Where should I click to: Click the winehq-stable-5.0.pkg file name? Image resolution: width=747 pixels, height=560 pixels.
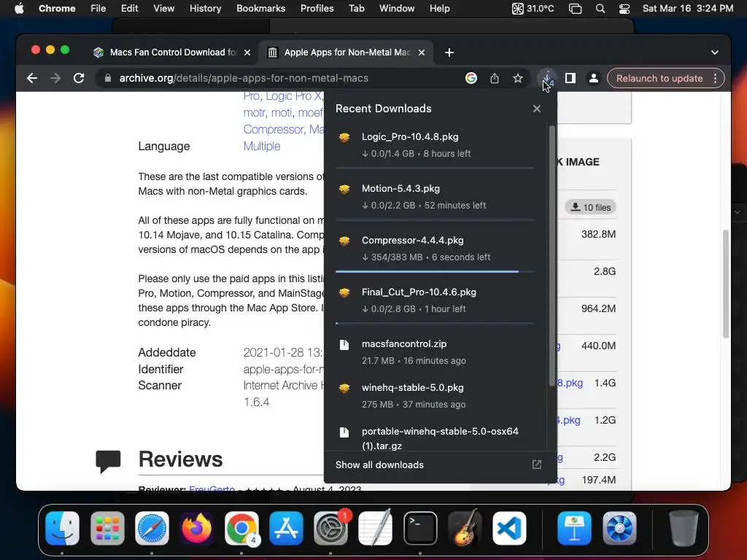(413, 388)
